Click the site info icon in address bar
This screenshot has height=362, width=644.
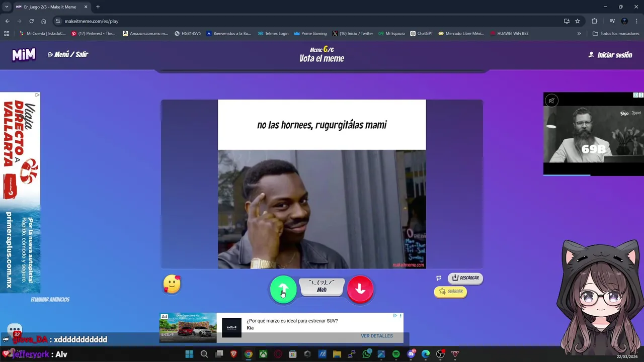(58, 21)
